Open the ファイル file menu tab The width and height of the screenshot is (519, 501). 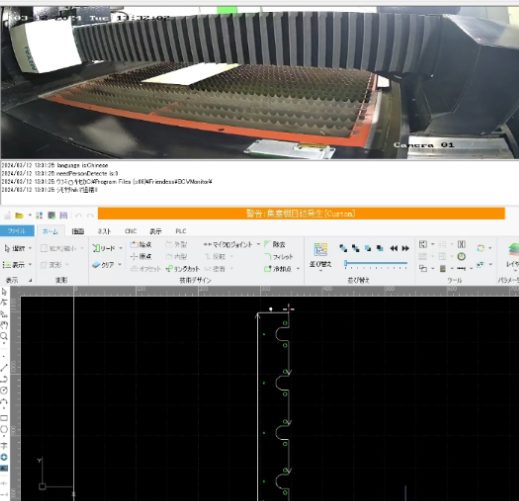(x=17, y=231)
